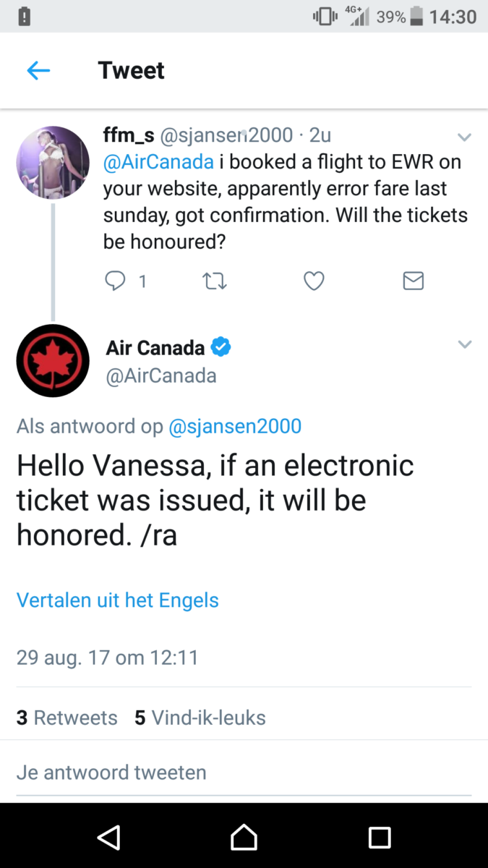Viewport: 488px width, 868px height.
Task: View the 5 Vind-ik-leuks list
Action: coord(200,718)
